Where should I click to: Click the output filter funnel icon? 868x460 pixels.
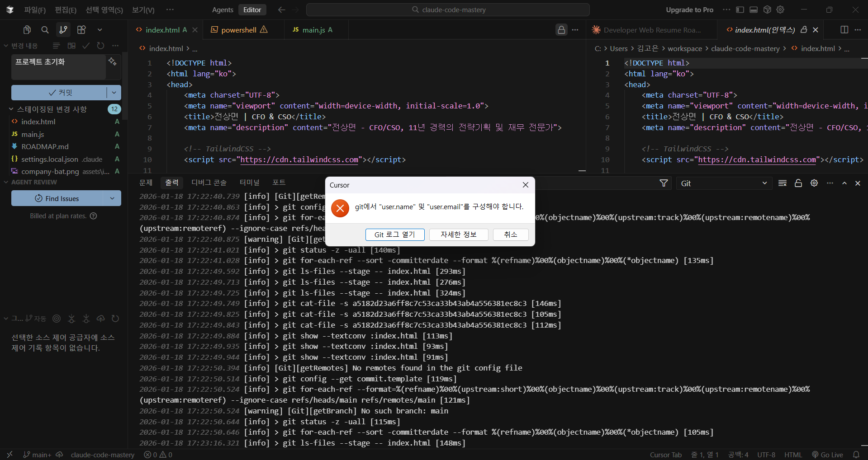pos(664,183)
